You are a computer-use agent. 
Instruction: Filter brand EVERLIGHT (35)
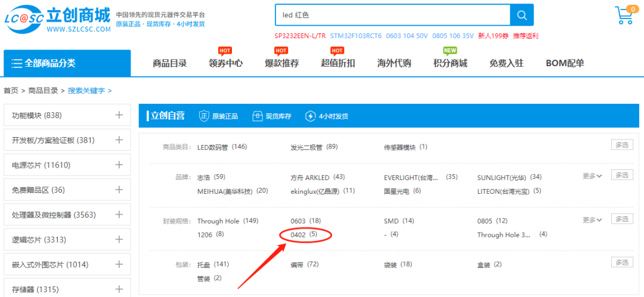tap(420, 177)
